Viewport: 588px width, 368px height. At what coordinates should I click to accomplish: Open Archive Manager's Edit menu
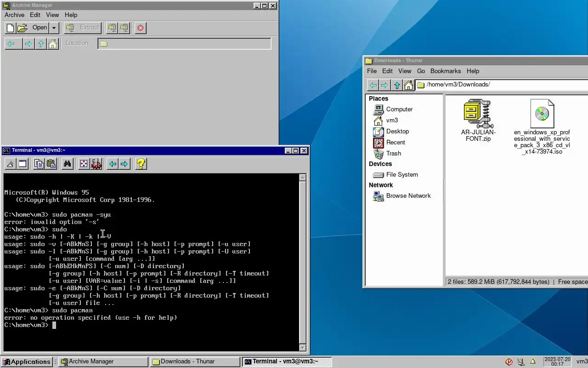pos(35,15)
